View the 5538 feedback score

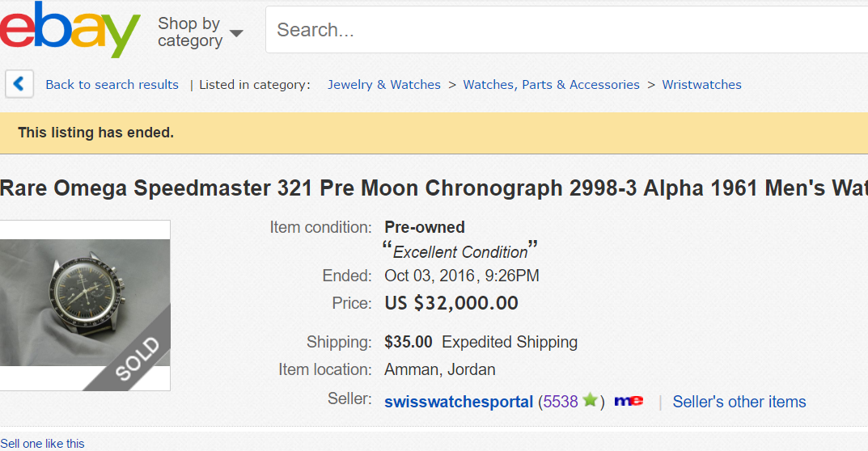pos(561,402)
